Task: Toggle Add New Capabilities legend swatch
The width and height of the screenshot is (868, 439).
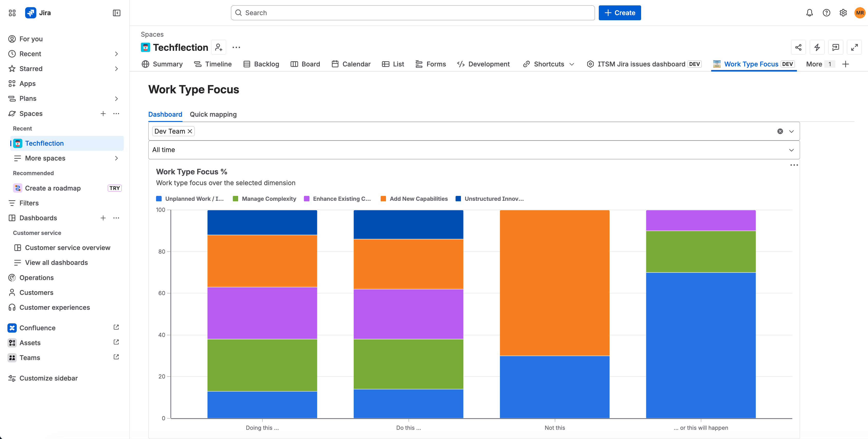Action: tap(383, 199)
